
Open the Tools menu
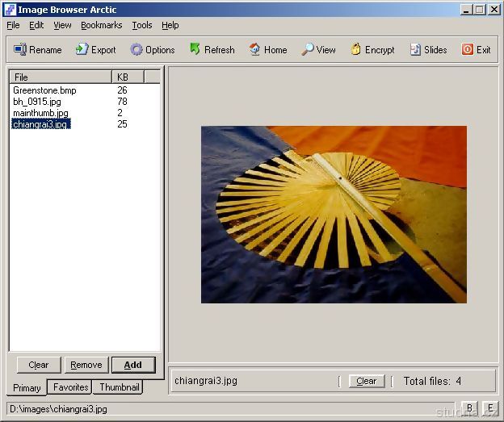pos(141,25)
